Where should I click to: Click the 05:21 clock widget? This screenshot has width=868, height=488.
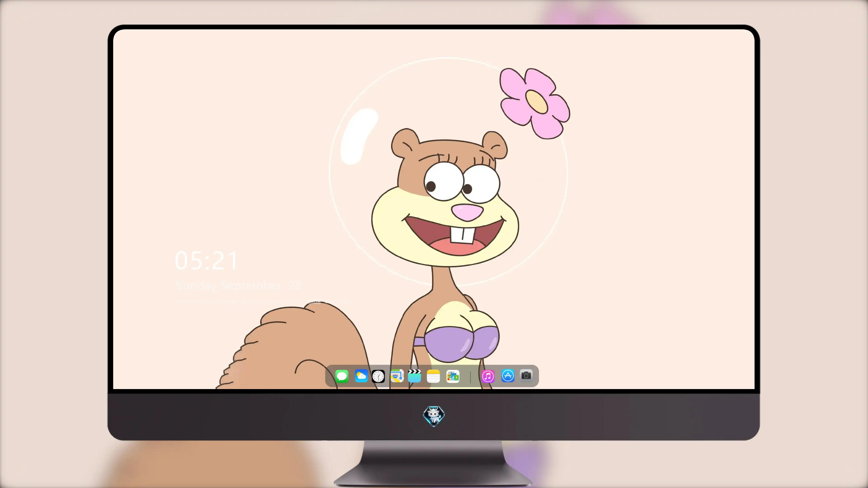[x=207, y=261]
